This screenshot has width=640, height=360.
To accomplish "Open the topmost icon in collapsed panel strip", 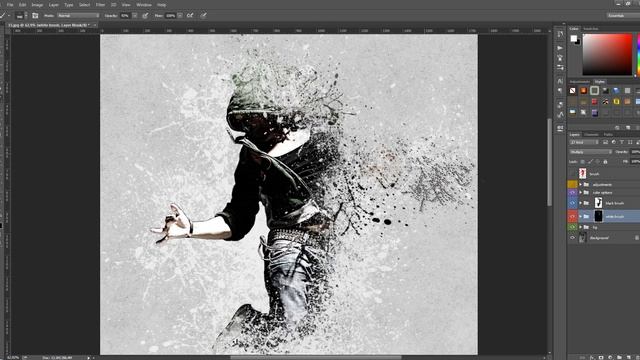I will coord(560,35).
